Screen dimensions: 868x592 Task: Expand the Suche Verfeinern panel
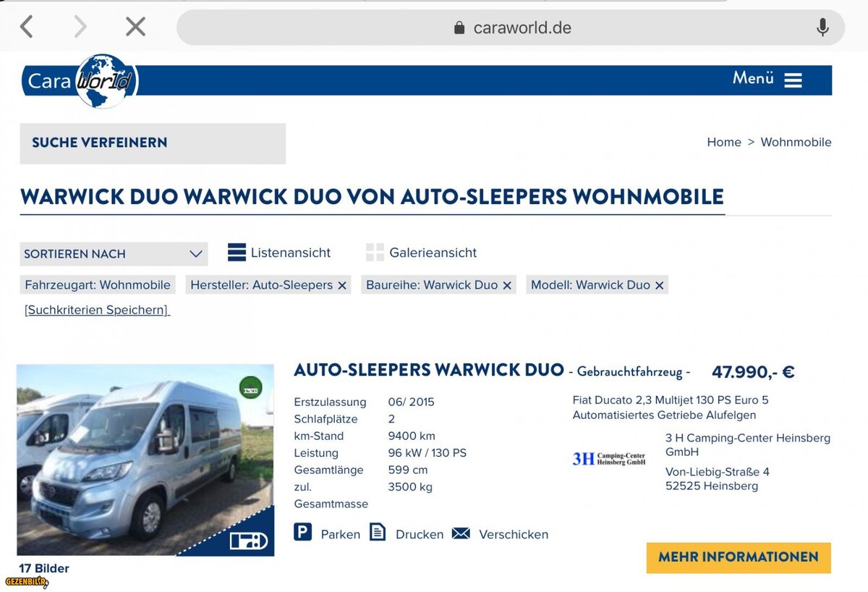[x=153, y=143]
